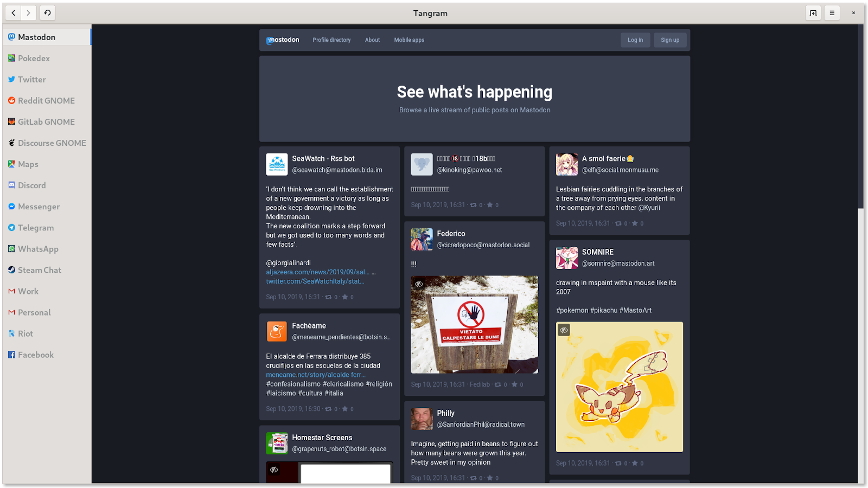
Task: Click the Sign up button
Action: [x=670, y=40]
